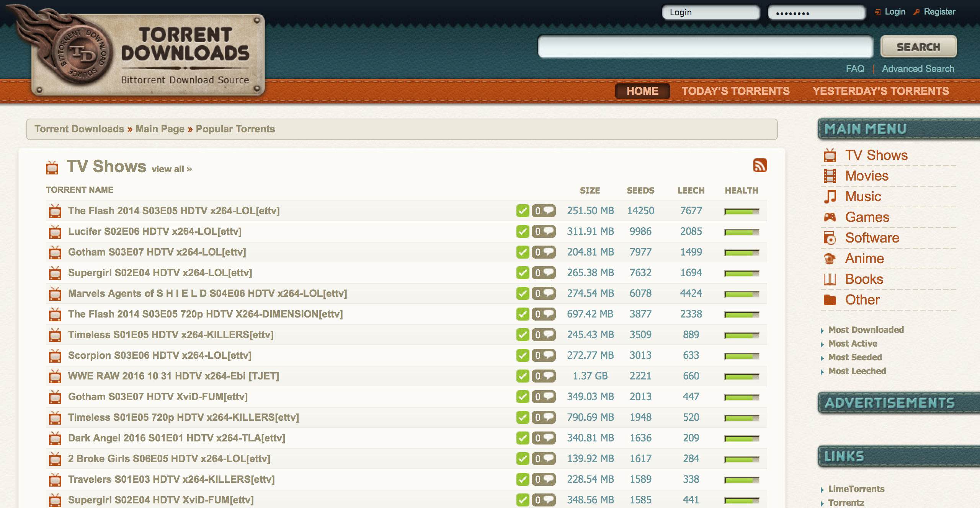Click the 1.37 GB size value
The width and height of the screenshot is (980, 508).
pos(590,376)
